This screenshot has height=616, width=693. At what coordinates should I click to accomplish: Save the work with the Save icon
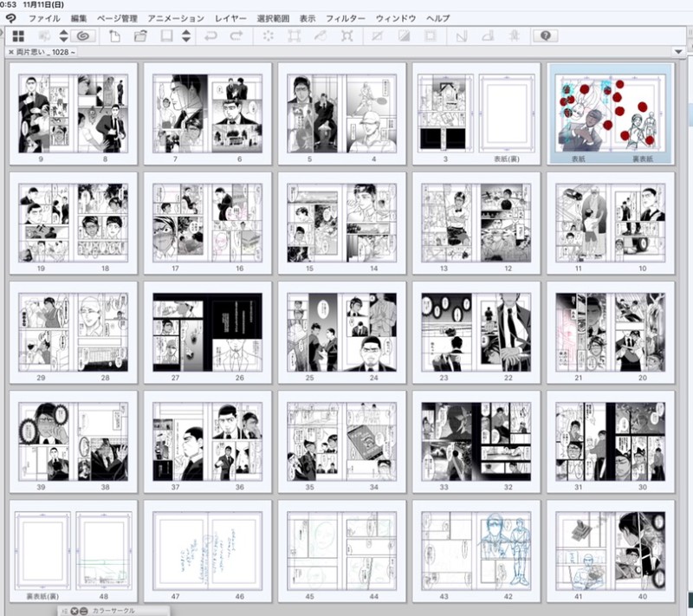click(x=166, y=36)
